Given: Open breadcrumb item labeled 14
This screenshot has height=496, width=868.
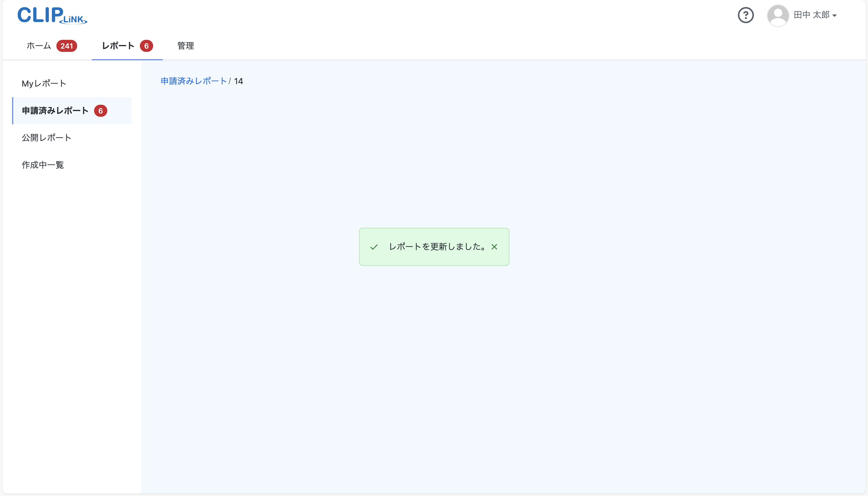Looking at the screenshot, I should point(238,81).
